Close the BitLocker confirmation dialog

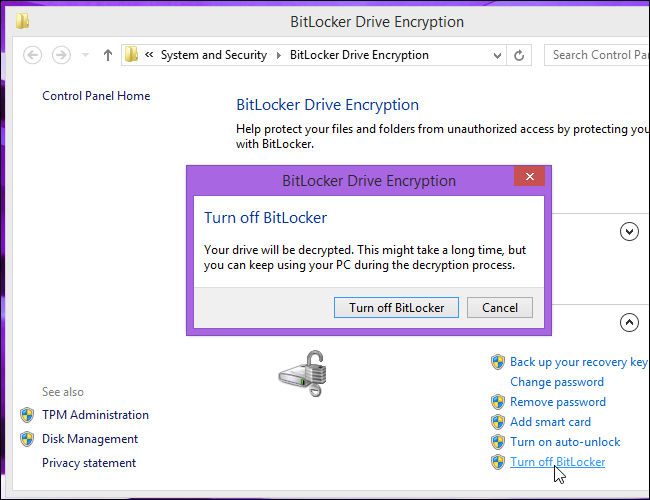pos(529,176)
